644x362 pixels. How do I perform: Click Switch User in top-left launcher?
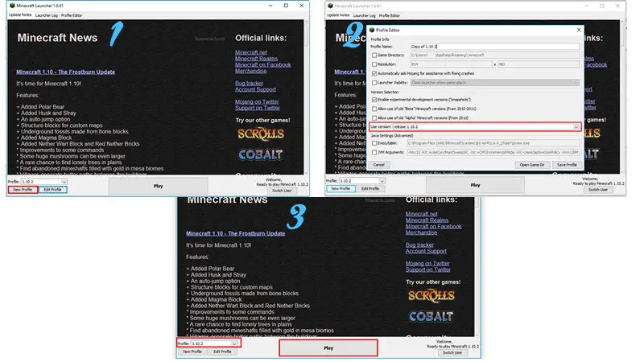coord(282,191)
